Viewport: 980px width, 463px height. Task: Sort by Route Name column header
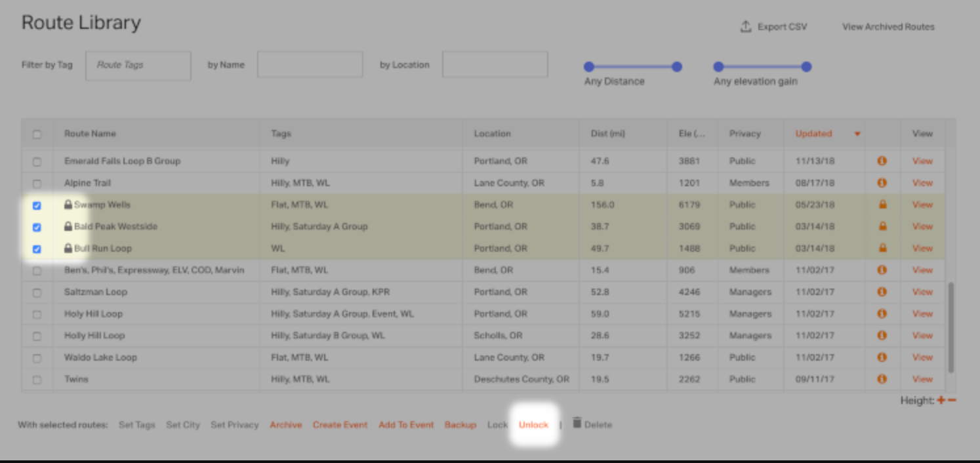[x=90, y=133]
